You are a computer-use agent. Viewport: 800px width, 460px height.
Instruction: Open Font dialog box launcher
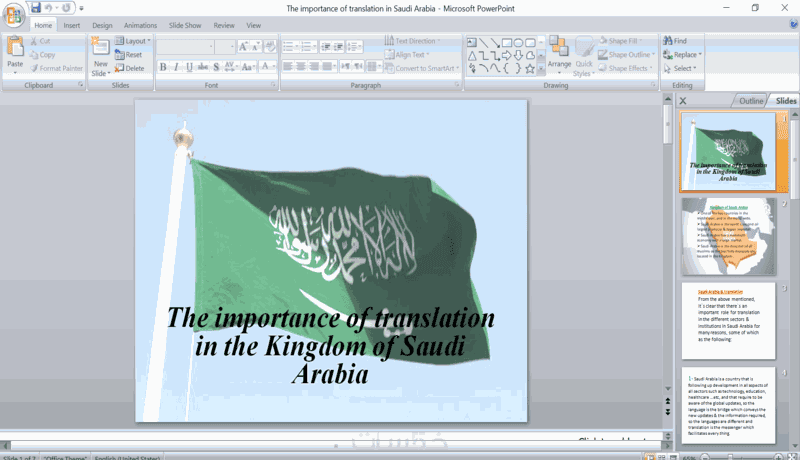[273, 85]
